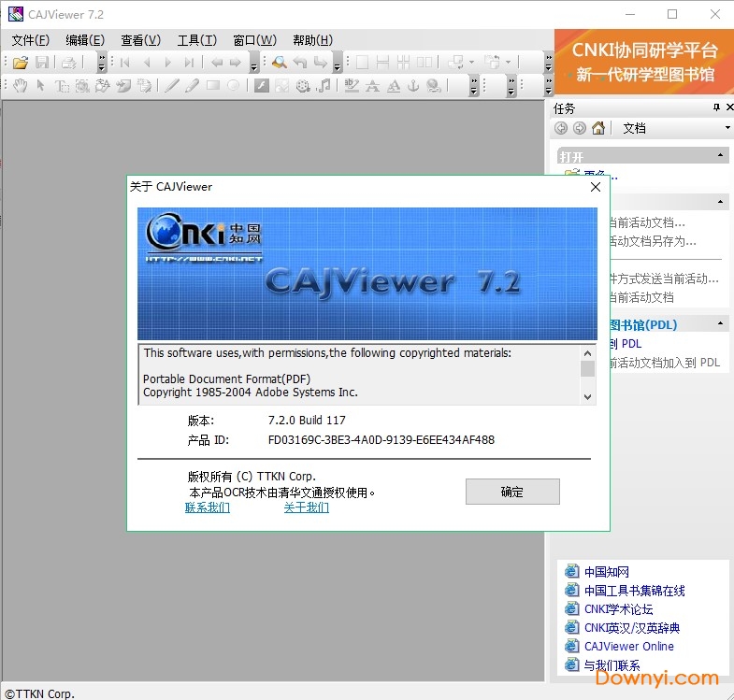Click the Save floppy disk icon
The height and width of the screenshot is (700, 734).
point(42,63)
